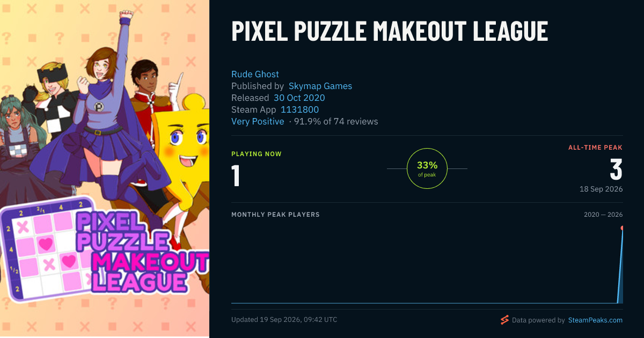The width and height of the screenshot is (644, 338).
Task: Click the game cover art thumbnail
Action: pyautogui.click(x=105, y=169)
